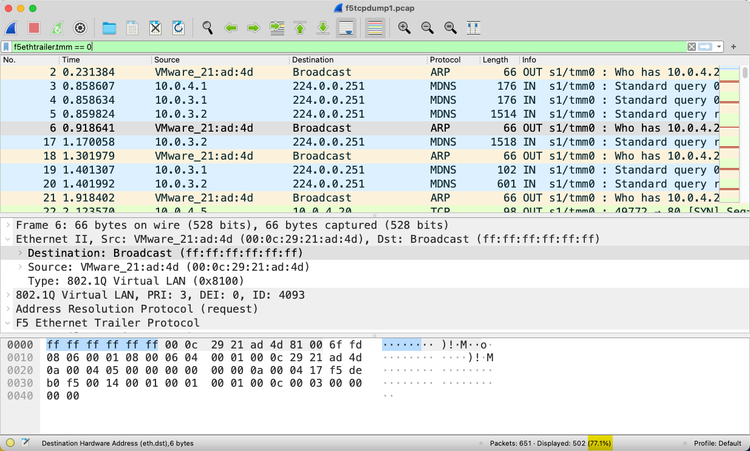Screen dimensions: 750x451
Task: Reload the capture file
Action: [178, 27]
